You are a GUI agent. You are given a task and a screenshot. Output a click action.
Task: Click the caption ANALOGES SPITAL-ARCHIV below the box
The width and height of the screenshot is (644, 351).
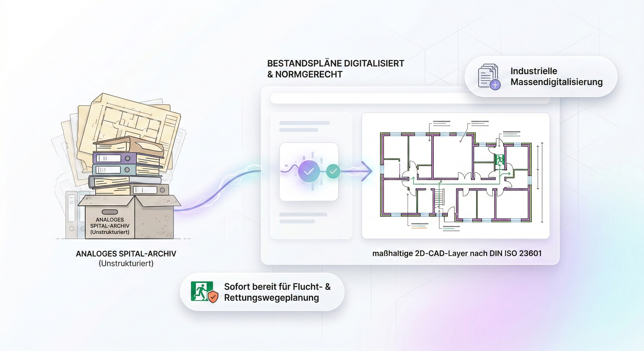coord(126,254)
